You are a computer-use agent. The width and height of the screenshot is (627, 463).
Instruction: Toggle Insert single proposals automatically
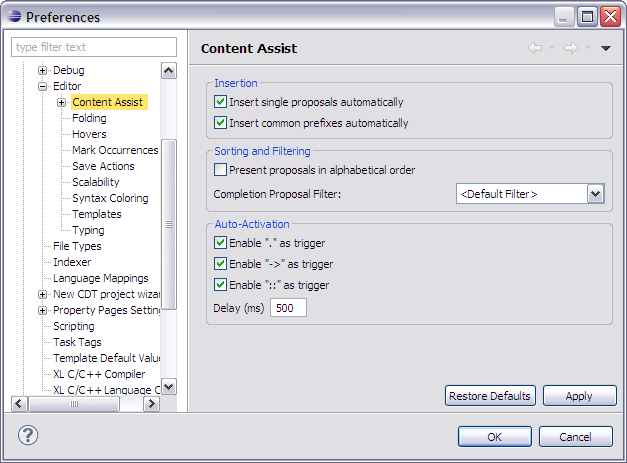(x=220, y=102)
